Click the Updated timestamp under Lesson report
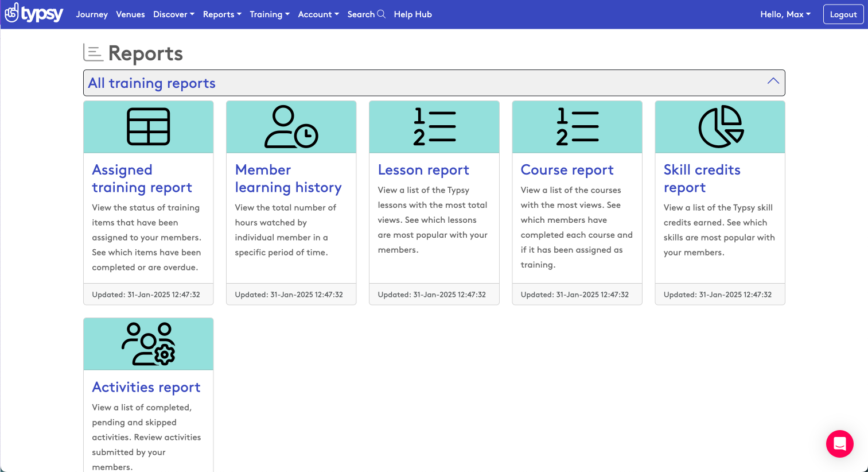868x472 pixels. (432, 295)
